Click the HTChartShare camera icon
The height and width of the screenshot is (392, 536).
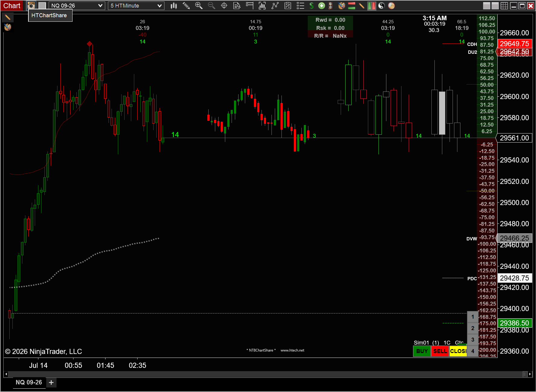point(31,5)
